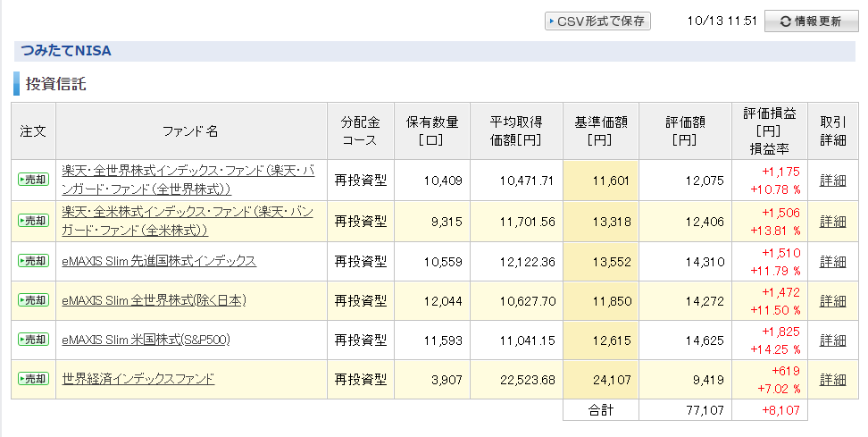Refresh data with the 情報更新 button
This screenshot has width=868, height=437.
pyautogui.click(x=811, y=21)
